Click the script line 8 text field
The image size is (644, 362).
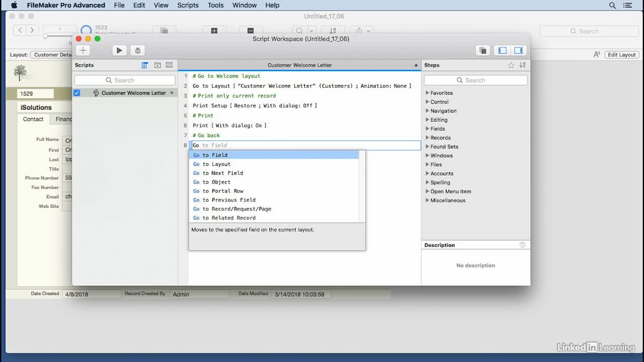pyautogui.click(x=305, y=145)
